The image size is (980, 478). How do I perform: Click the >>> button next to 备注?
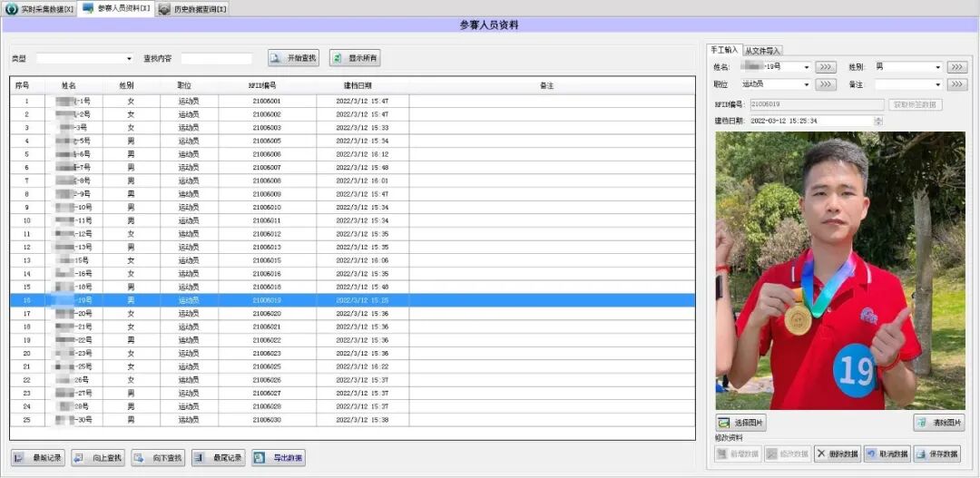click(957, 84)
